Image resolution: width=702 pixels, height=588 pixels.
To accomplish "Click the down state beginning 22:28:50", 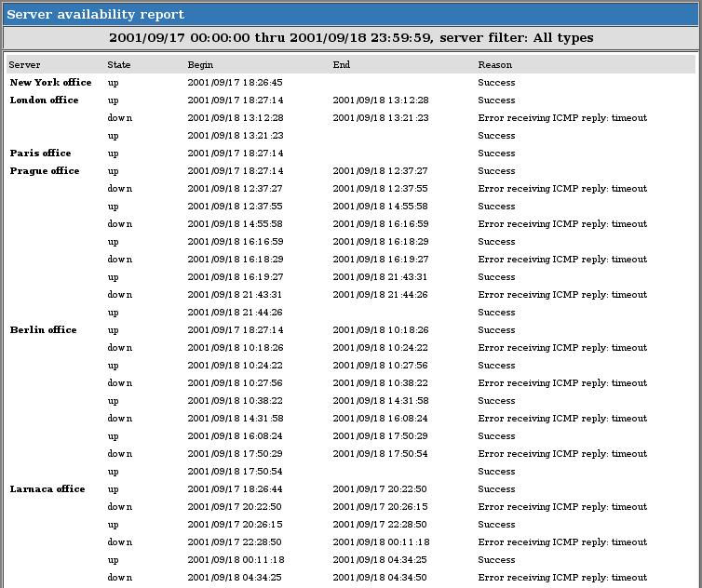I will 120,541.
